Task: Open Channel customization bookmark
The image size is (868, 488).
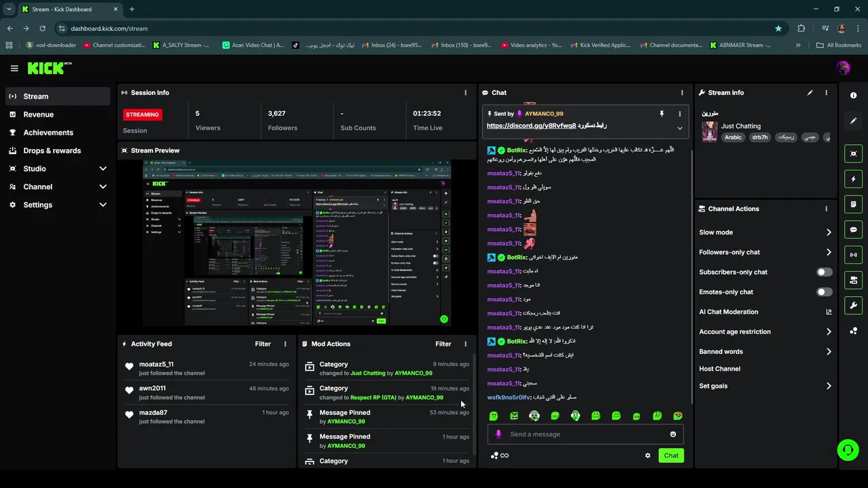Action: click(114, 45)
